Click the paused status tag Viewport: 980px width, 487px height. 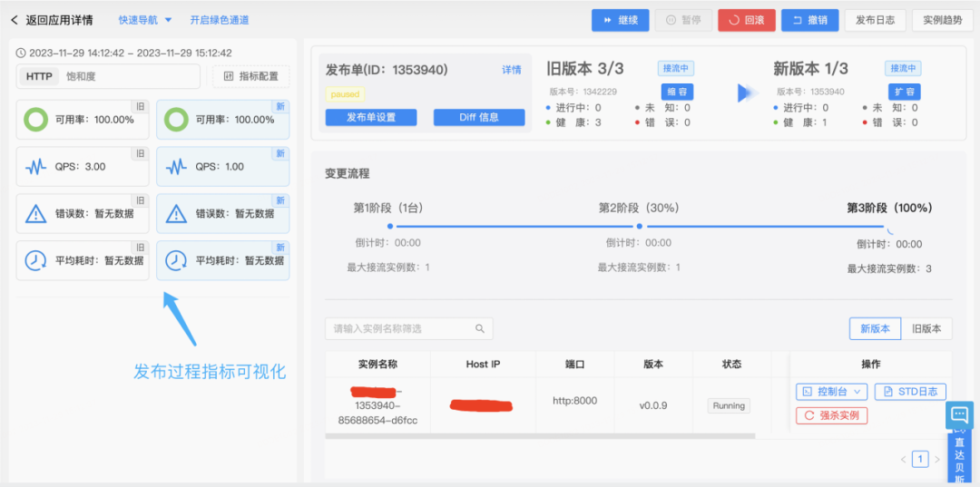coord(345,94)
